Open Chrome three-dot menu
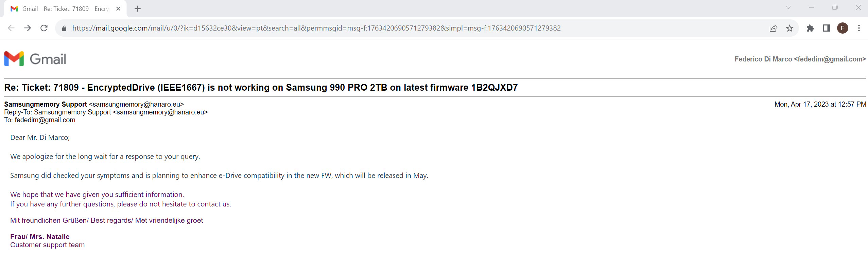 coord(859,28)
